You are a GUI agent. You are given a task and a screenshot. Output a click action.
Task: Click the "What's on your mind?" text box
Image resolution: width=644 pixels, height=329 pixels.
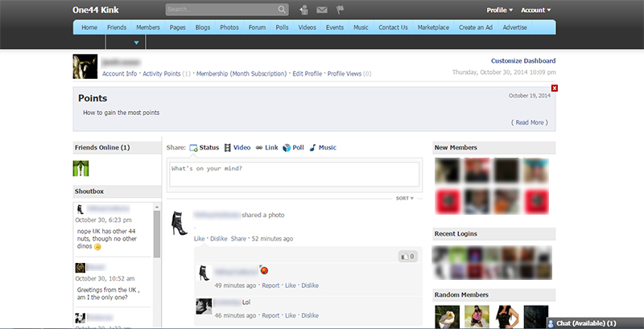[294, 175]
